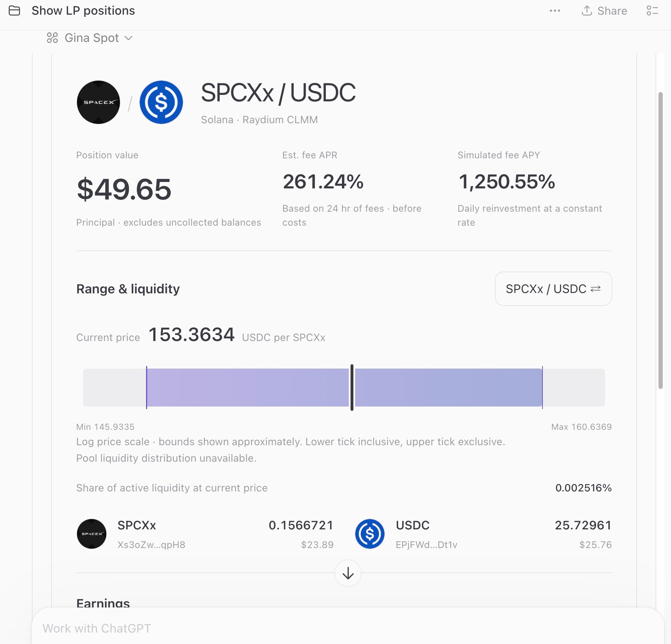Click the large USDC coin logo in header
The image size is (671, 644).
tap(161, 102)
